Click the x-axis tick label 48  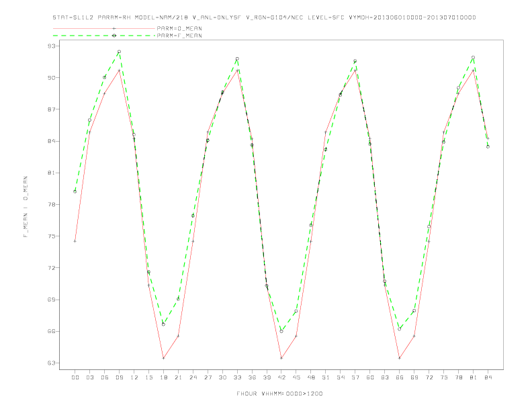311,377
